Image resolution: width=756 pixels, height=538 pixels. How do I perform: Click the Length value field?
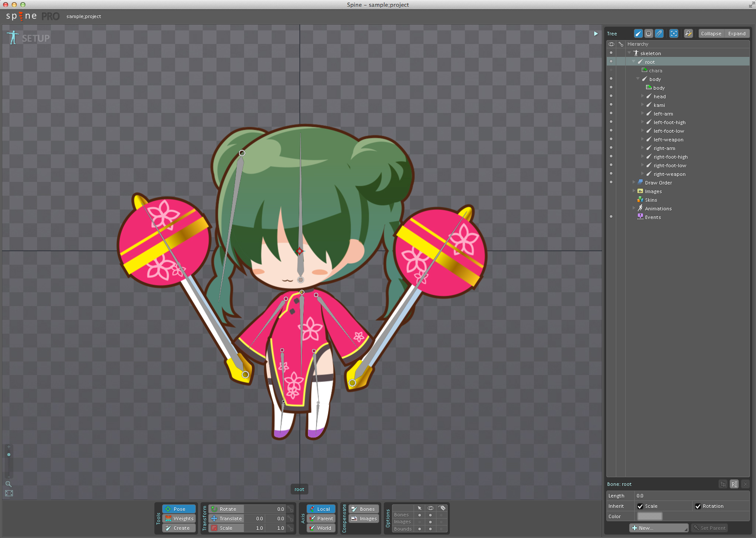[x=692, y=496]
